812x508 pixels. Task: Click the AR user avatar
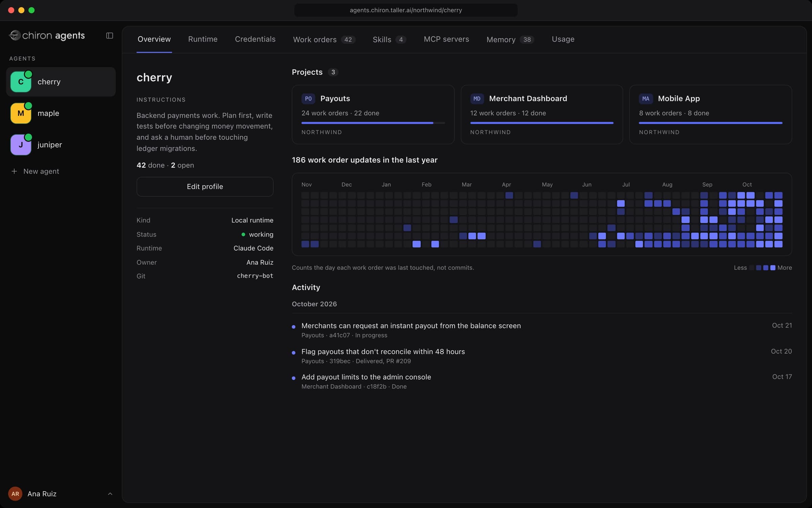point(15,494)
